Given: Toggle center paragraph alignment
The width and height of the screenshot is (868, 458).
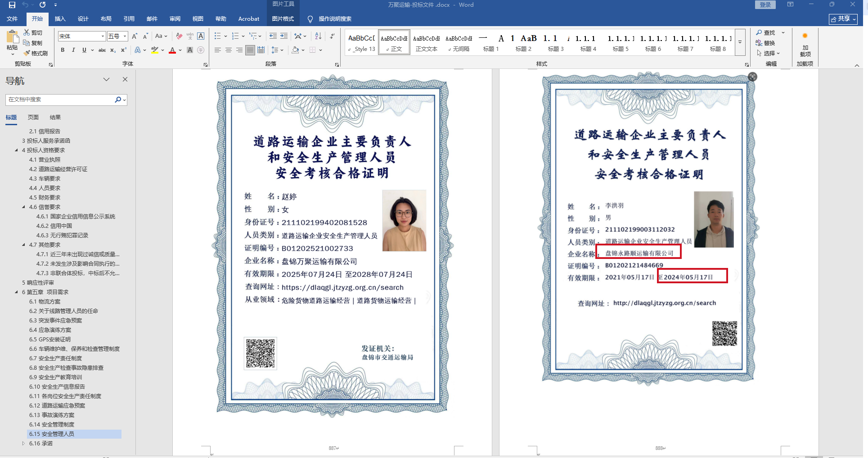Looking at the screenshot, I should 229,50.
